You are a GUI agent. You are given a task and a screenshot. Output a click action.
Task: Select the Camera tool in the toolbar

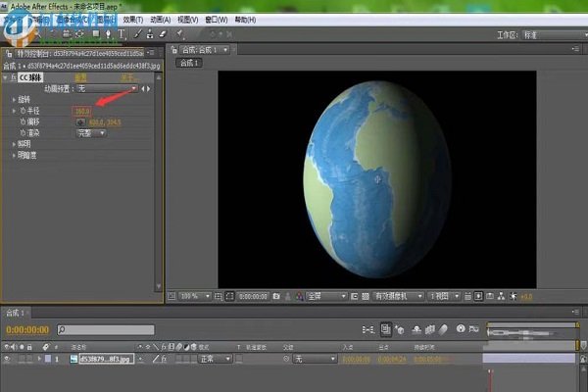click(66, 34)
